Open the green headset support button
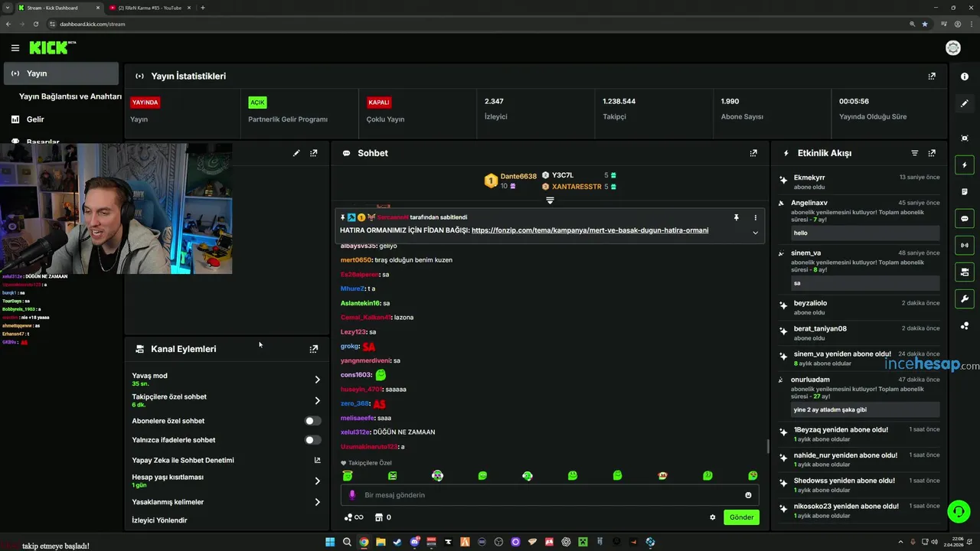The width and height of the screenshot is (980, 551). pyautogui.click(x=959, y=511)
